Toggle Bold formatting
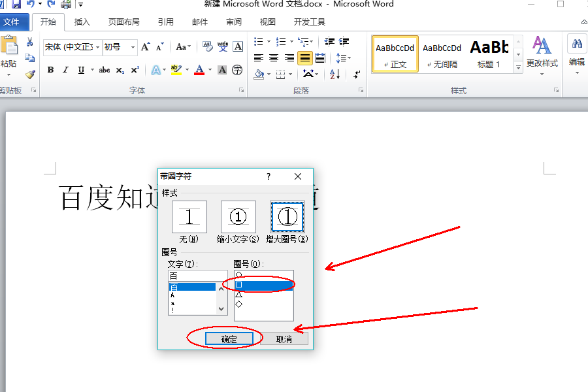Image resolution: width=588 pixels, height=392 pixels. 50,70
